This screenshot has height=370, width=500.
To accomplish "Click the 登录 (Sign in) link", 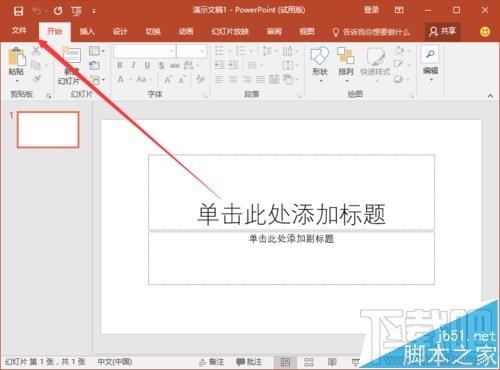I will click(371, 10).
